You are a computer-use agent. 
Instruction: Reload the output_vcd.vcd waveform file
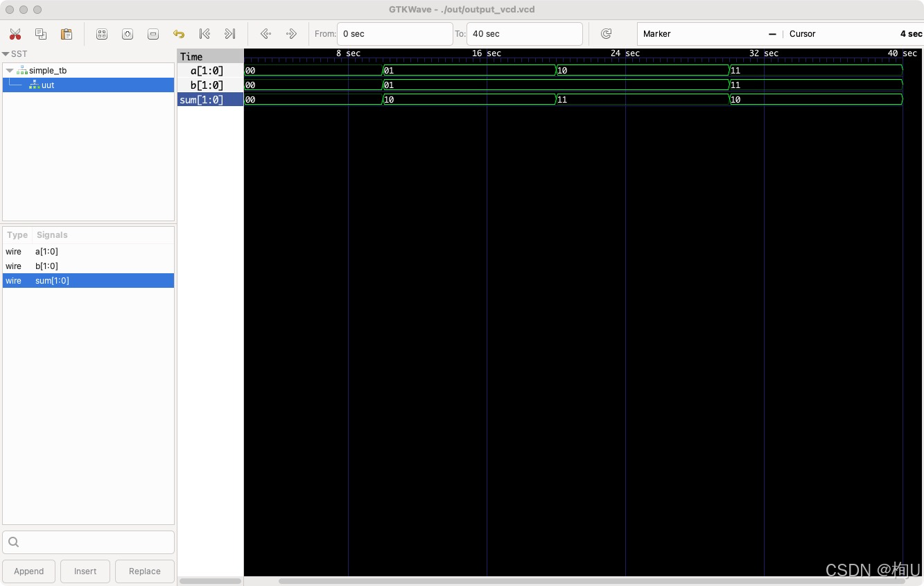[x=607, y=33]
